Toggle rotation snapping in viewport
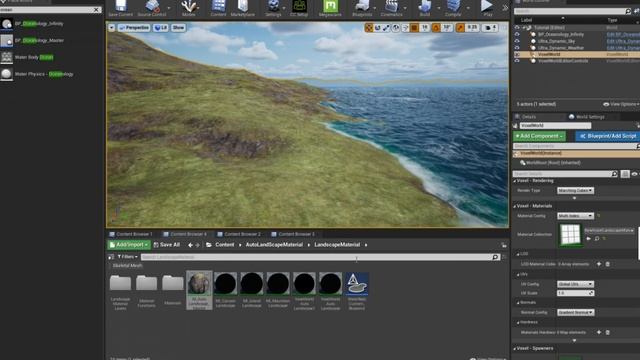Viewport: 640px width, 360px height. 436,28
